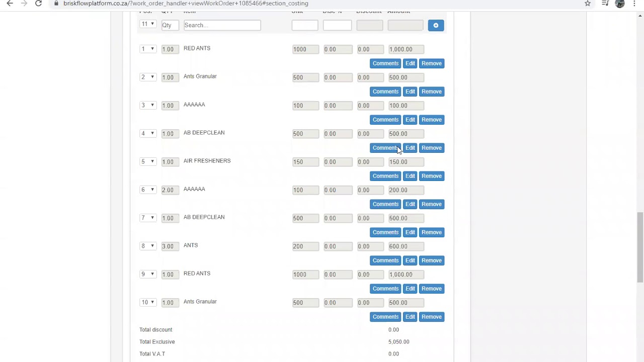Open position dropdown for RED ANTS row 1
644x362 pixels.
pyautogui.click(x=148, y=49)
